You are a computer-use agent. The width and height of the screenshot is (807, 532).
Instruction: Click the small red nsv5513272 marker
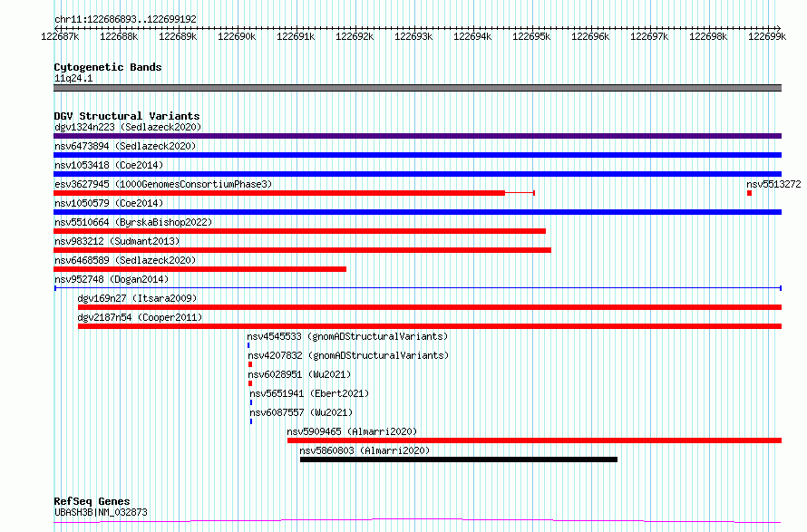749,193
